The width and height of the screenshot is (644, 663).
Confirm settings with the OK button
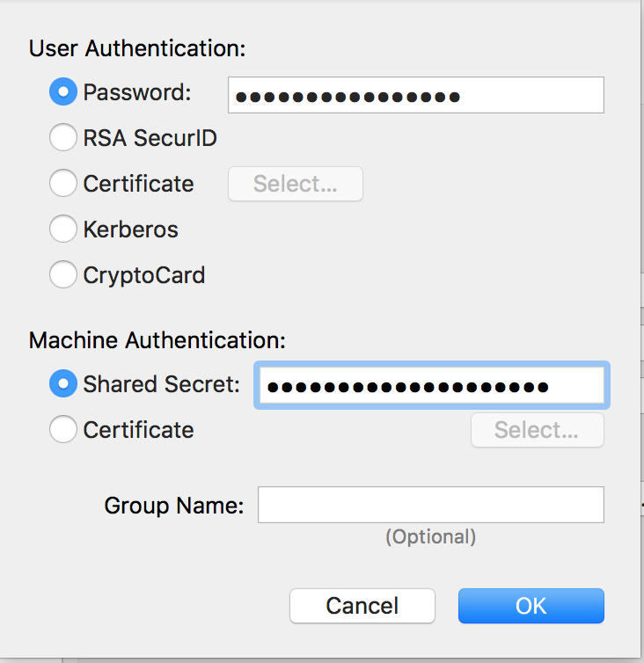[x=531, y=606]
